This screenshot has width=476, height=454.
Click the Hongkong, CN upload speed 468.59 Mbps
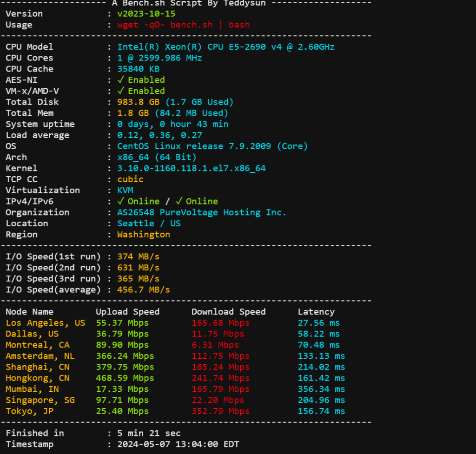point(125,378)
